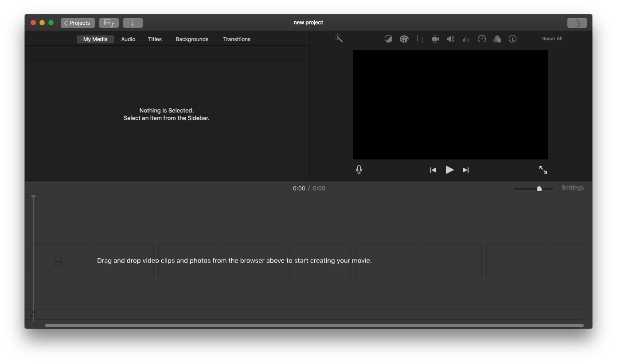Open the Share export button
617x364 pixels.
[x=577, y=23]
